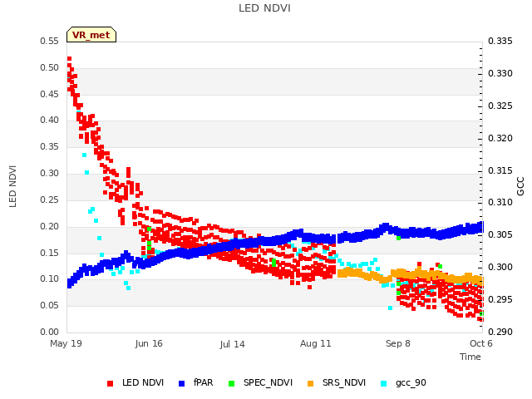
Task: Click the orange SRS_NDVI legend swatch
Action: pos(310,383)
